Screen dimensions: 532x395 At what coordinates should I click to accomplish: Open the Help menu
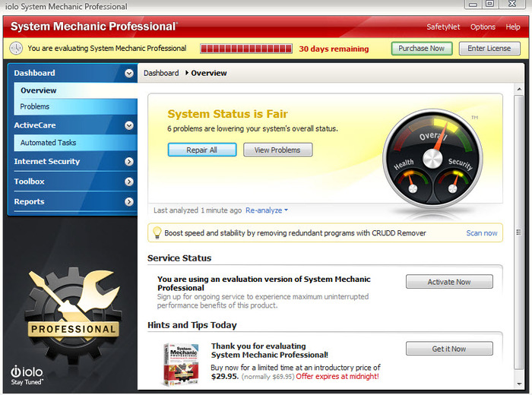click(513, 27)
